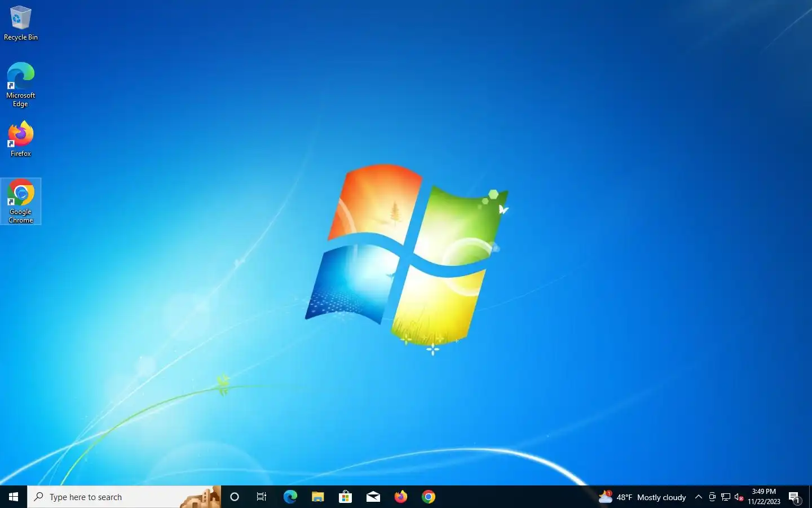Click the muted volume tray icon
This screenshot has height=508, width=812.
coord(739,497)
